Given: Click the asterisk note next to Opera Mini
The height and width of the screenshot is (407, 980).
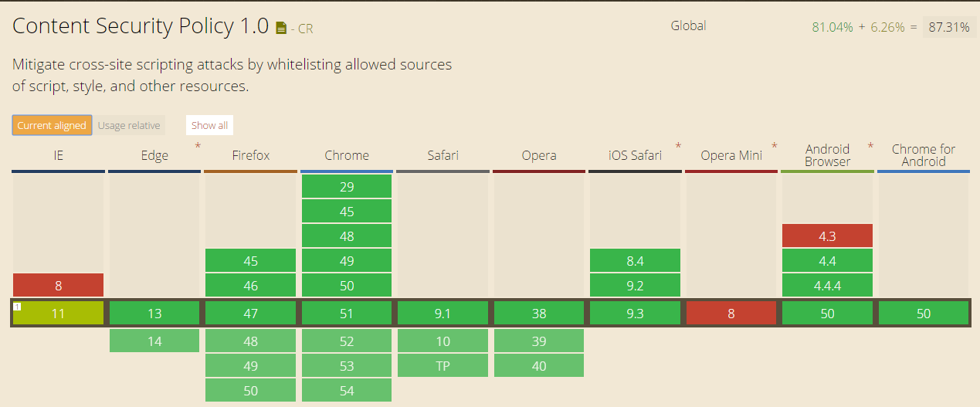Looking at the screenshot, I should (x=774, y=146).
